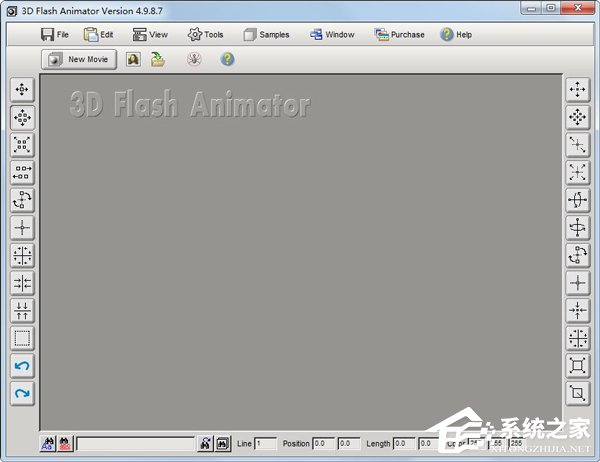The image size is (600, 462).
Task: Select the dotted crosshair with outward arrows, left column
Action: 22,255
